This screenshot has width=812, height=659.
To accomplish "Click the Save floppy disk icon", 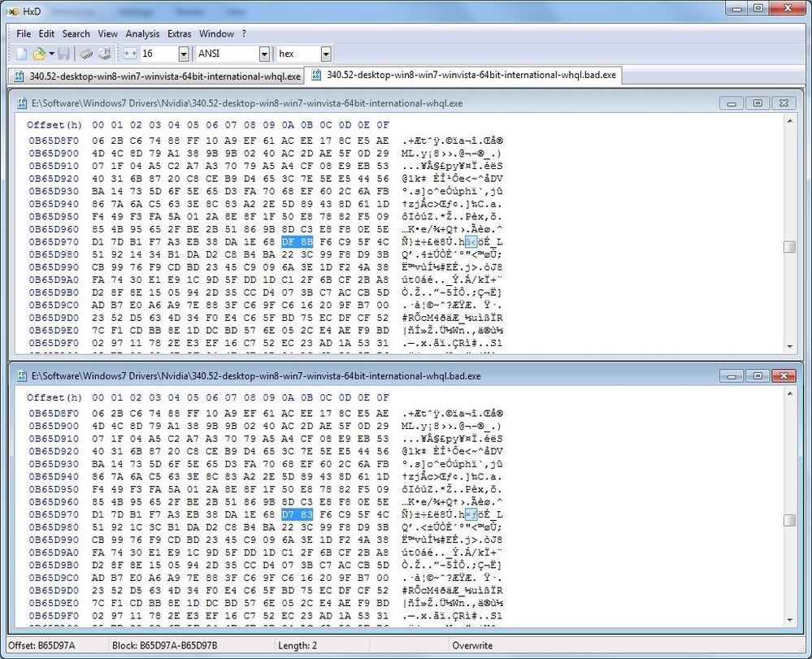I will click(x=63, y=54).
